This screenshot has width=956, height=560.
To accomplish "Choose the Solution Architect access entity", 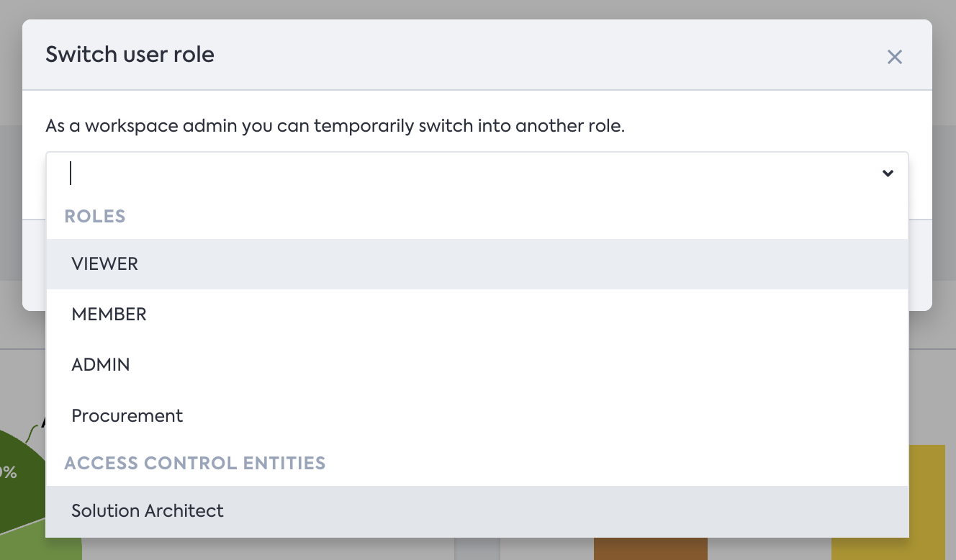I will pos(148,511).
